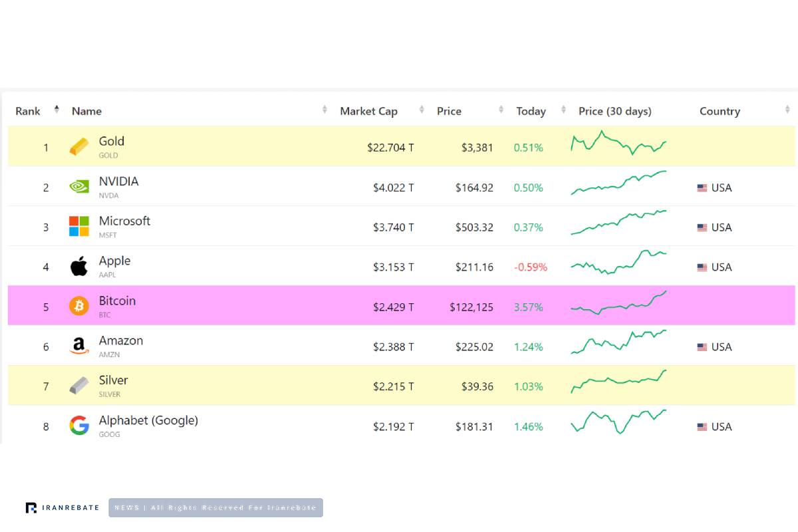Viewport: 798px width, 532px height.
Task: Click Amazon's 30-day price chart
Action: click(618, 342)
